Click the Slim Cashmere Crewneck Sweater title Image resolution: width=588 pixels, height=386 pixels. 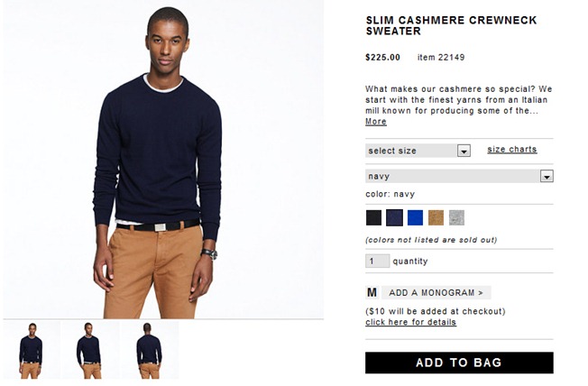[x=451, y=25]
